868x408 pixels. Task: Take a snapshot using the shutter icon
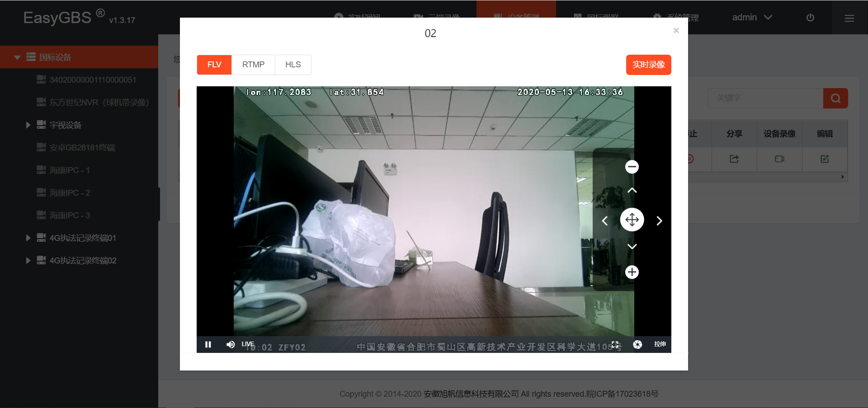coord(637,344)
